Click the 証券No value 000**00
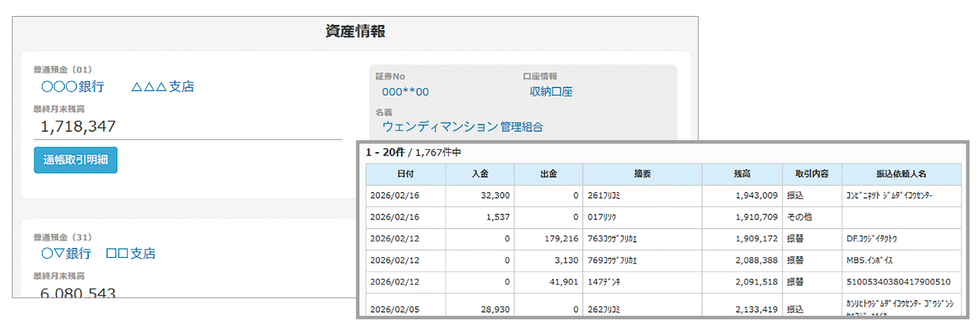This screenshot has height=332, width=980. (x=405, y=92)
